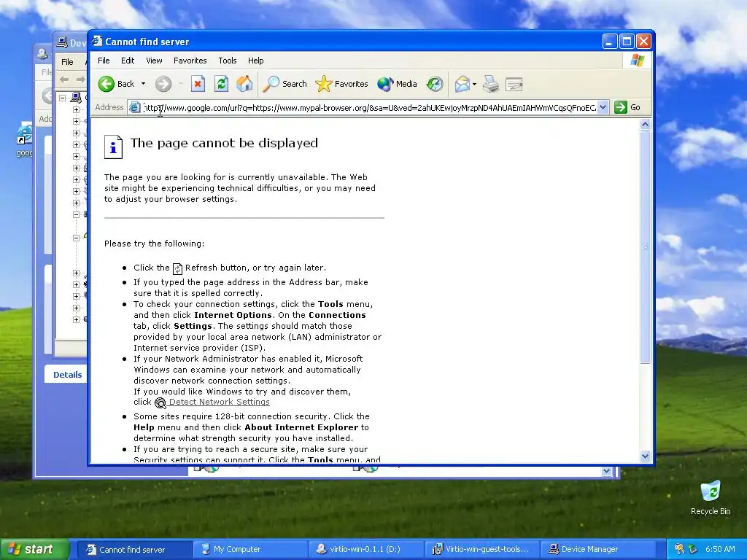Image resolution: width=747 pixels, height=560 pixels.
Task: Click the Detect Network Settings link
Action: click(x=219, y=402)
